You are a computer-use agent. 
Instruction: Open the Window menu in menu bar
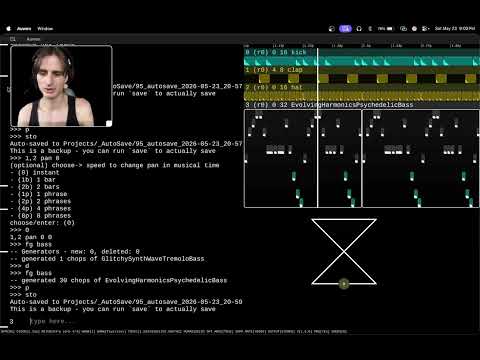click(x=45, y=29)
